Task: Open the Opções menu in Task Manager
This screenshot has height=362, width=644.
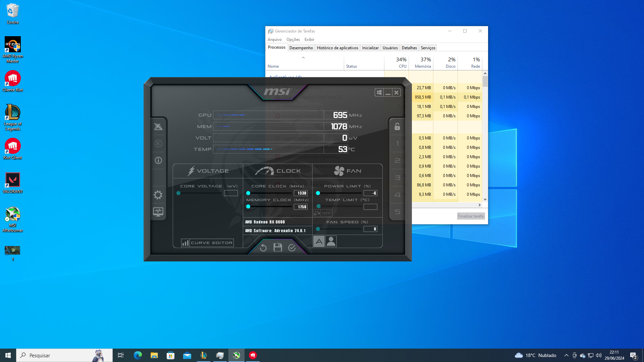Action: pos(293,40)
